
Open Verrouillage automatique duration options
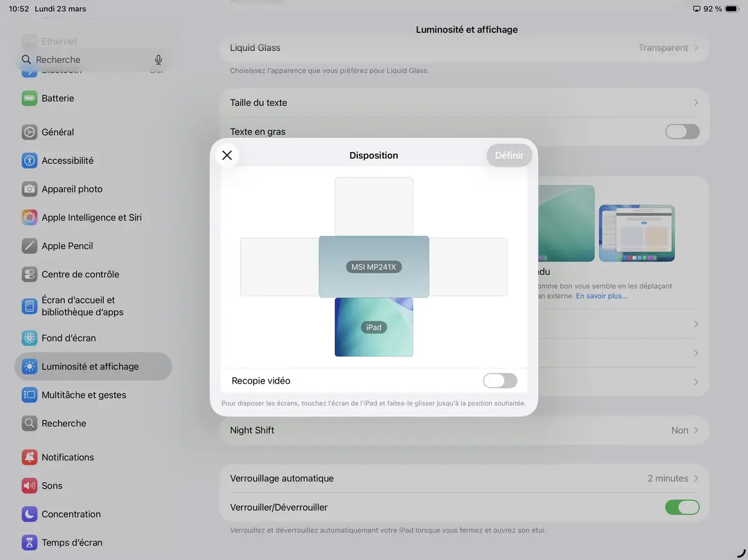click(x=463, y=478)
